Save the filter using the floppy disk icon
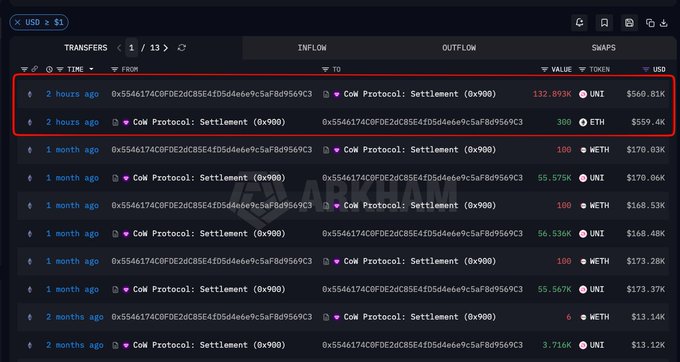Viewport: 680px width, 362px height. (629, 23)
